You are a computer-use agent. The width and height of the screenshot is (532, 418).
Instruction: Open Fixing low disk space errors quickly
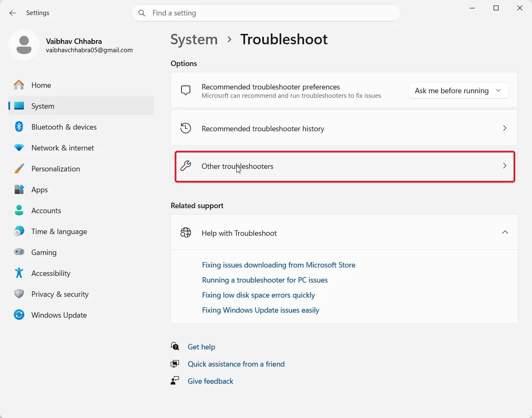point(258,295)
